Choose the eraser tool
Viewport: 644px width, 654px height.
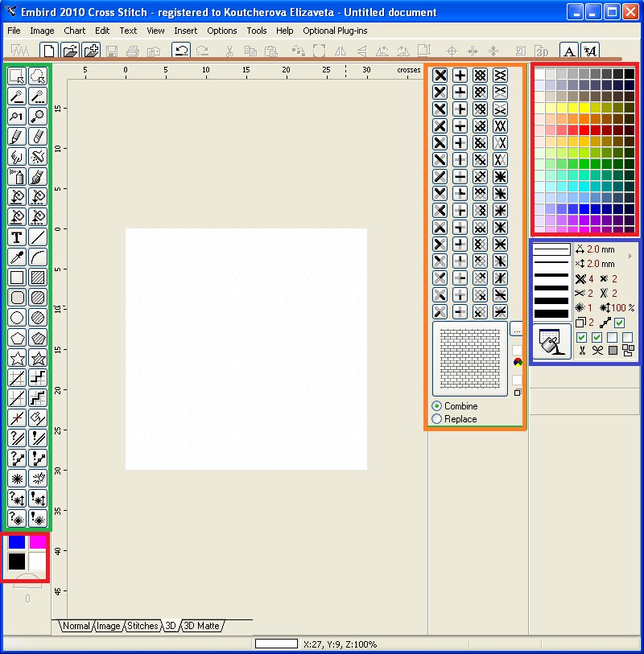(38, 137)
